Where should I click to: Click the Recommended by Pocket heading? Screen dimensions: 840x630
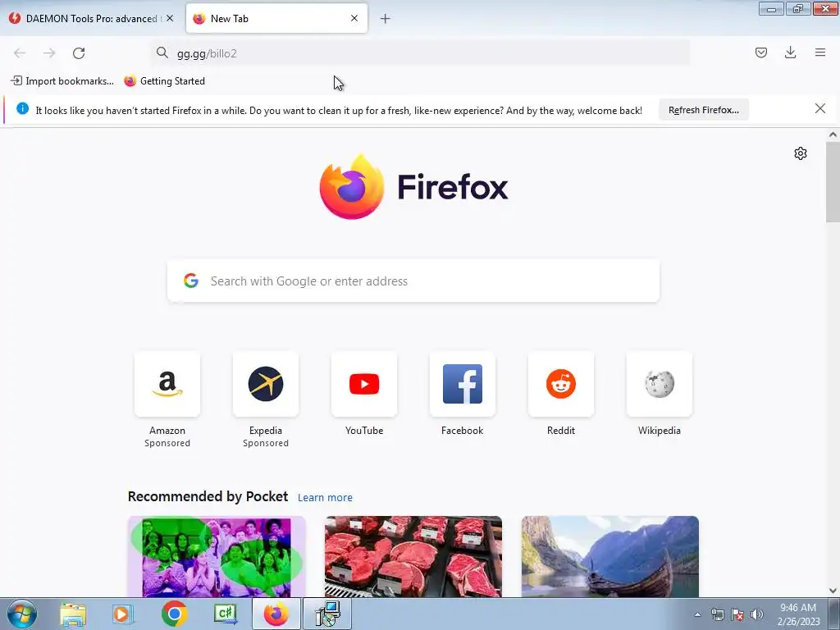tap(208, 496)
